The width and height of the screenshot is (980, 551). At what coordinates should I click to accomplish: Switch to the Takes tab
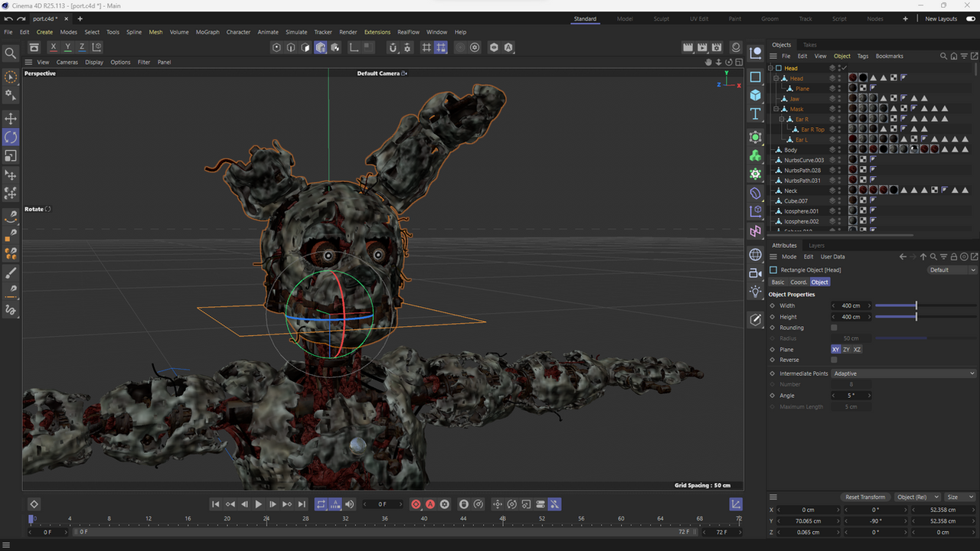pos(809,45)
